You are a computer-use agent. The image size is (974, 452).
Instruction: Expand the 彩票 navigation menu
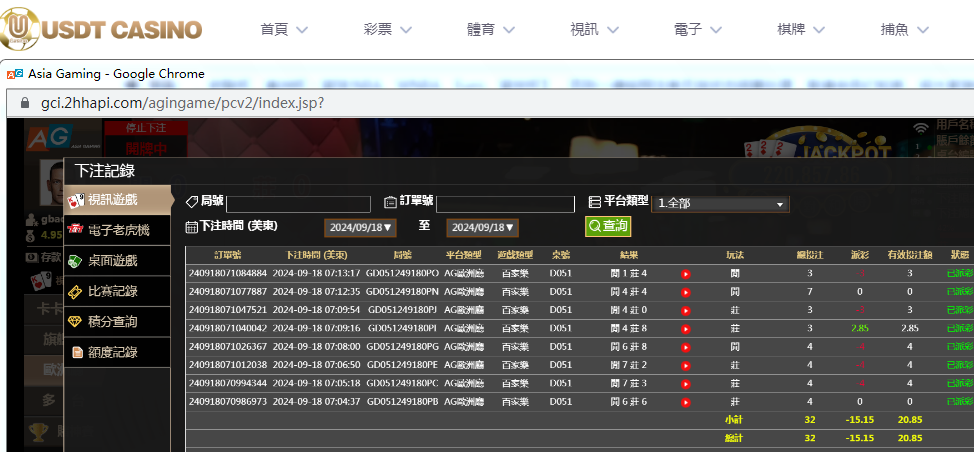click(x=391, y=29)
